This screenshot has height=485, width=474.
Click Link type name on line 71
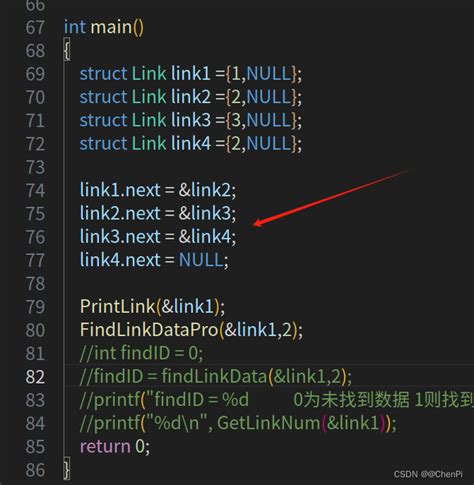(149, 120)
